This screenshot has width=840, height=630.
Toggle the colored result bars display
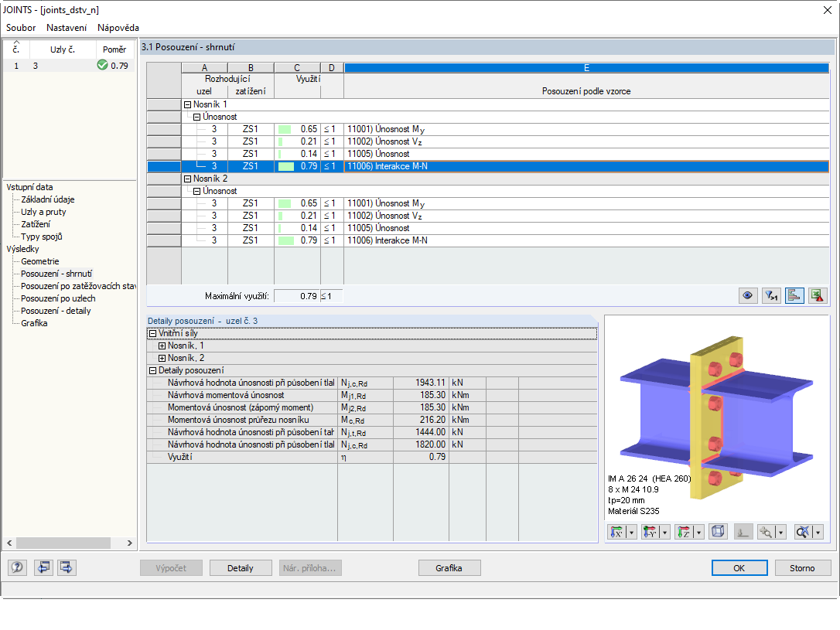(794, 295)
